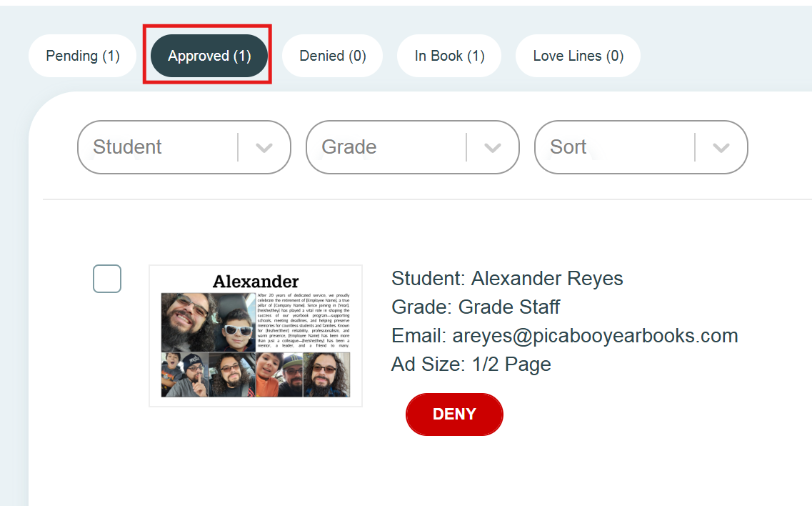Tick the checkbox beside Alexander's ad
Viewport: 812px width, 506px height.
[107, 279]
